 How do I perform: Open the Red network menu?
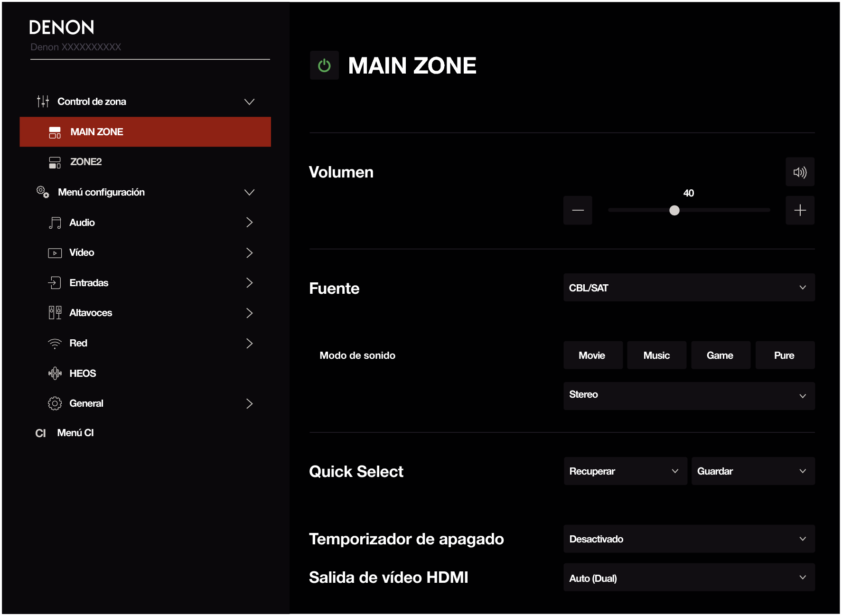(145, 343)
